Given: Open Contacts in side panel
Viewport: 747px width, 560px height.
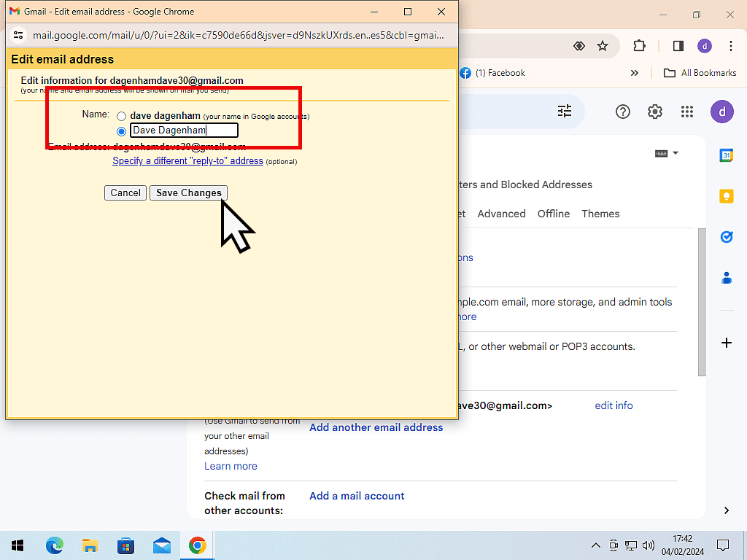Looking at the screenshot, I should tap(726, 278).
